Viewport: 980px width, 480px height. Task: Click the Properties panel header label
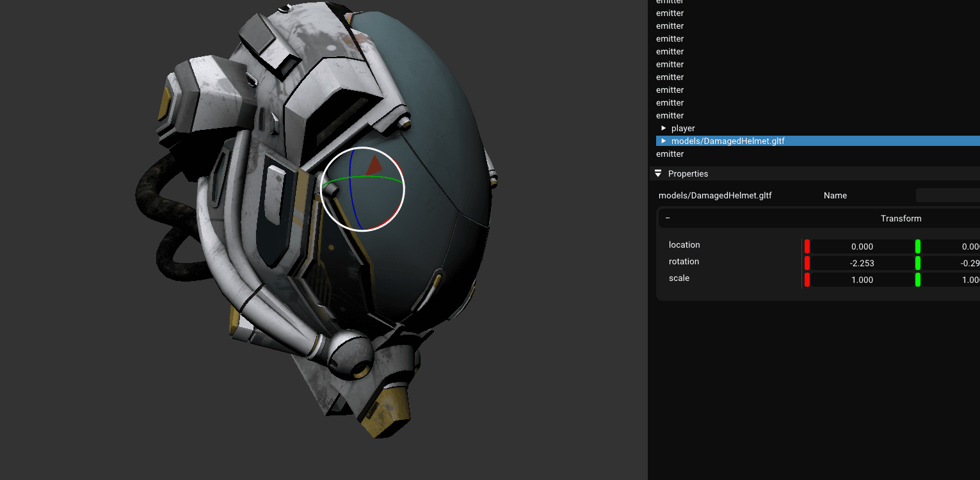click(x=688, y=174)
